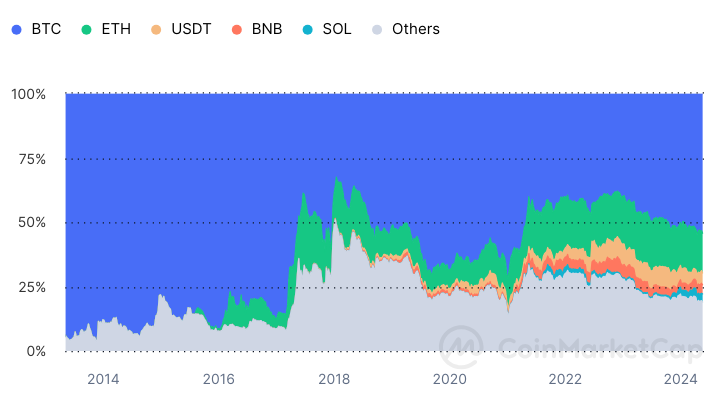Click the orange USDT legend dot
723x402 pixels.
pyautogui.click(x=156, y=30)
